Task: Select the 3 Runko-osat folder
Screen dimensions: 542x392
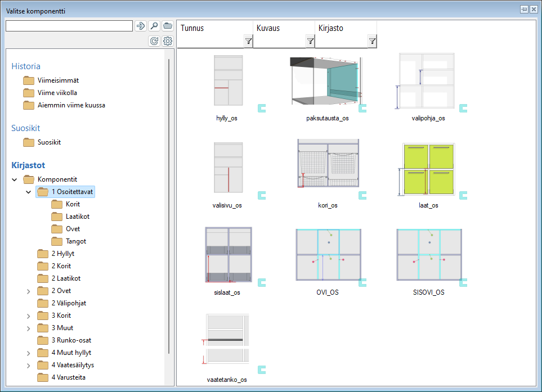Action: tap(71, 340)
